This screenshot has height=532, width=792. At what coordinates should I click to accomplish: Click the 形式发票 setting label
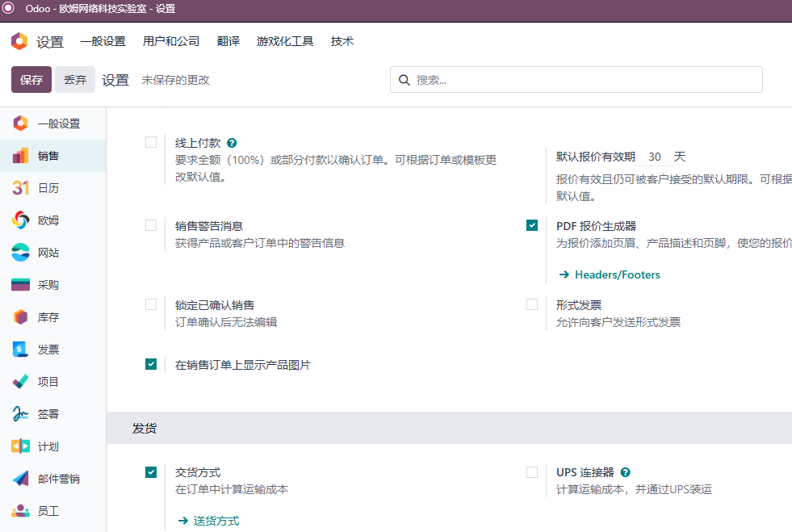click(x=579, y=305)
